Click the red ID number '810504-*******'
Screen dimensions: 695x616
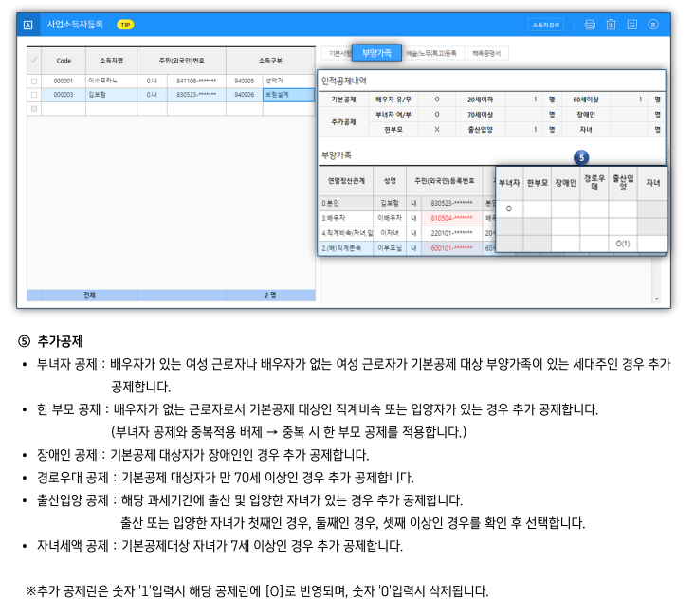click(x=451, y=218)
